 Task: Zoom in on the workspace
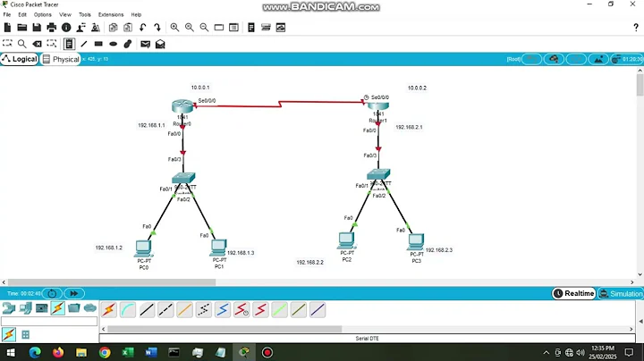pyautogui.click(x=174, y=28)
